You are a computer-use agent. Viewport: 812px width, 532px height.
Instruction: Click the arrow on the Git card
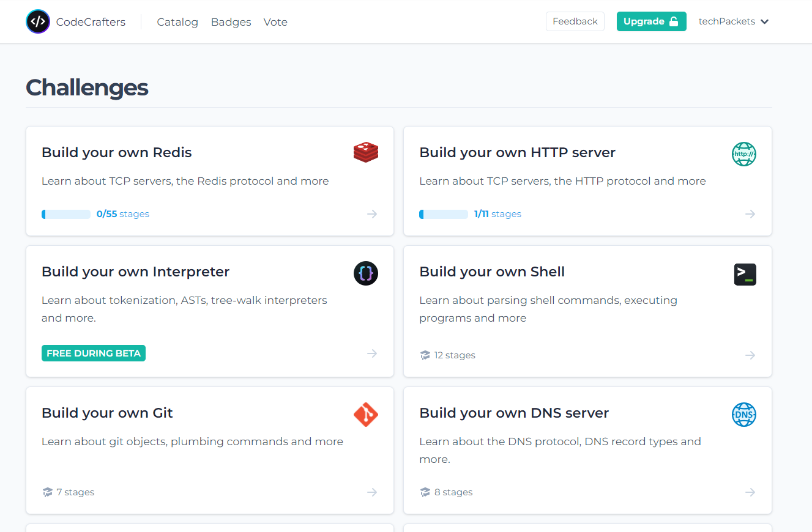tap(372, 492)
